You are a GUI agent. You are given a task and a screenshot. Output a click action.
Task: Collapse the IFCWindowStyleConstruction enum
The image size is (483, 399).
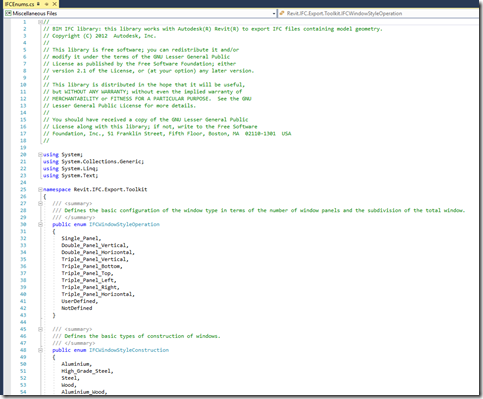(40, 350)
